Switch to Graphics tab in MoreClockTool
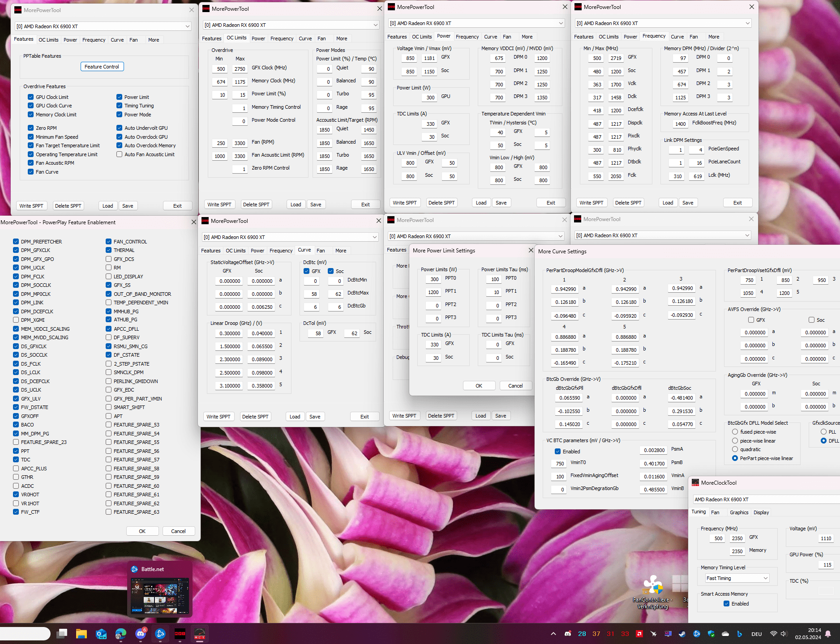Viewport: 840px width, 644px height. (739, 512)
